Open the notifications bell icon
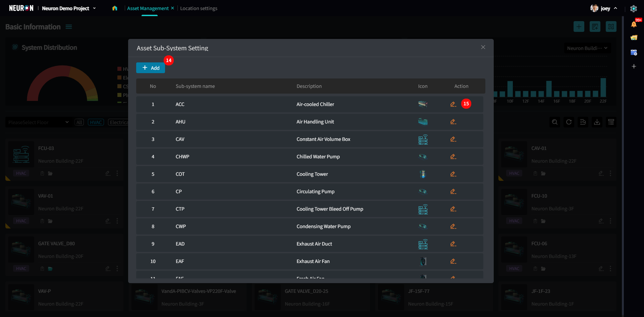The image size is (644, 317). [634, 24]
